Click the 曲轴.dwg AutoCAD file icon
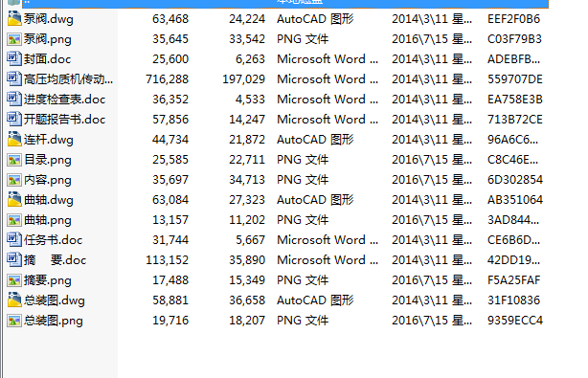This screenshot has height=378, width=588. tap(14, 200)
